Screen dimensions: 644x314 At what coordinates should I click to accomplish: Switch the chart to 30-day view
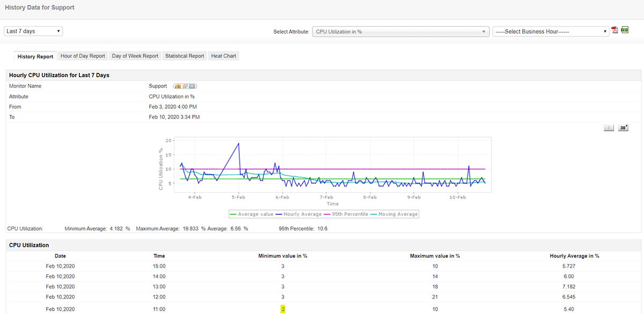pyautogui.click(x=623, y=128)
